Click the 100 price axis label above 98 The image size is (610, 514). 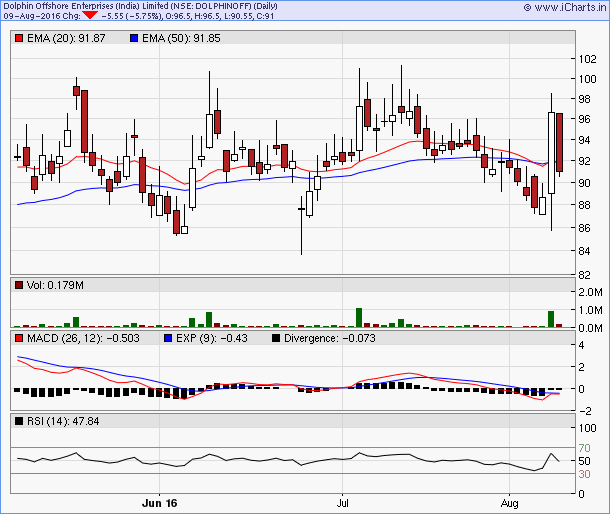(x=587, y=79)
